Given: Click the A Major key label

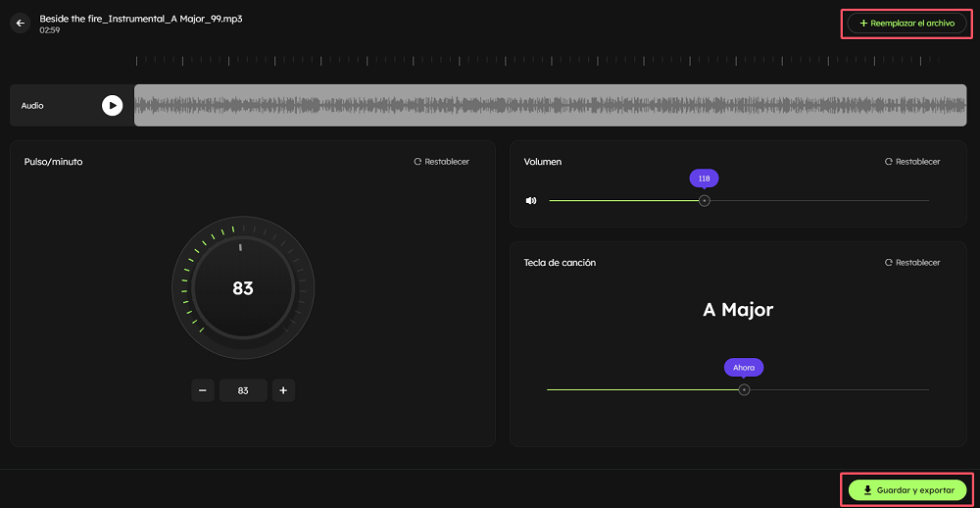Looking at the screenshot, I should pyautogui.click(x=738, y=310).
